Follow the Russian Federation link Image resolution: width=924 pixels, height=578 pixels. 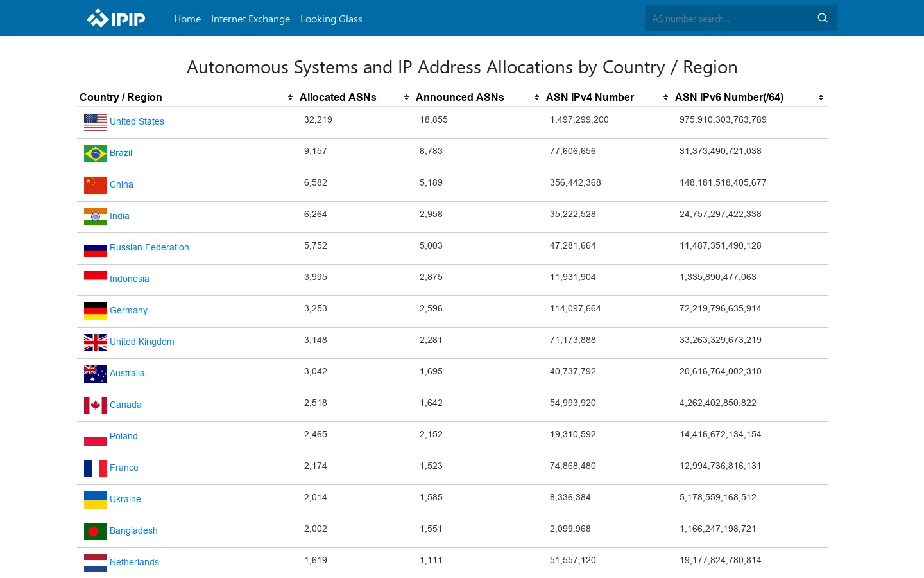click(150, 247)
